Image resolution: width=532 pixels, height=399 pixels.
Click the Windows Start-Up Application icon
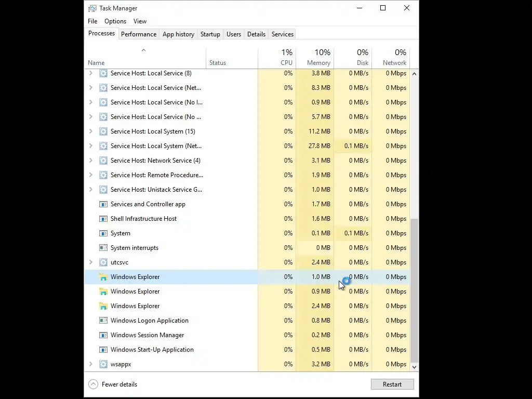[x=103, y=350]
